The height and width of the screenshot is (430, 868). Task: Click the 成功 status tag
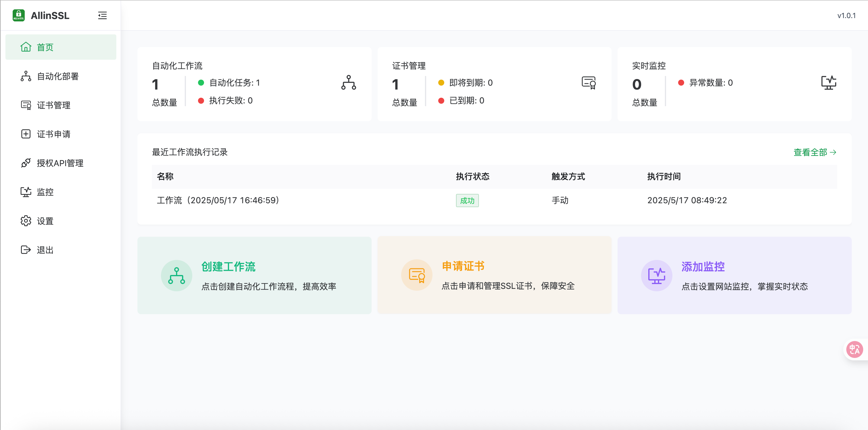[x=467, y=201]
